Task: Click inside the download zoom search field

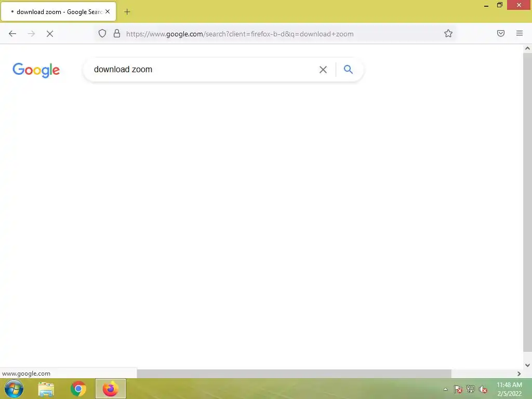Action: coord(204,70)
